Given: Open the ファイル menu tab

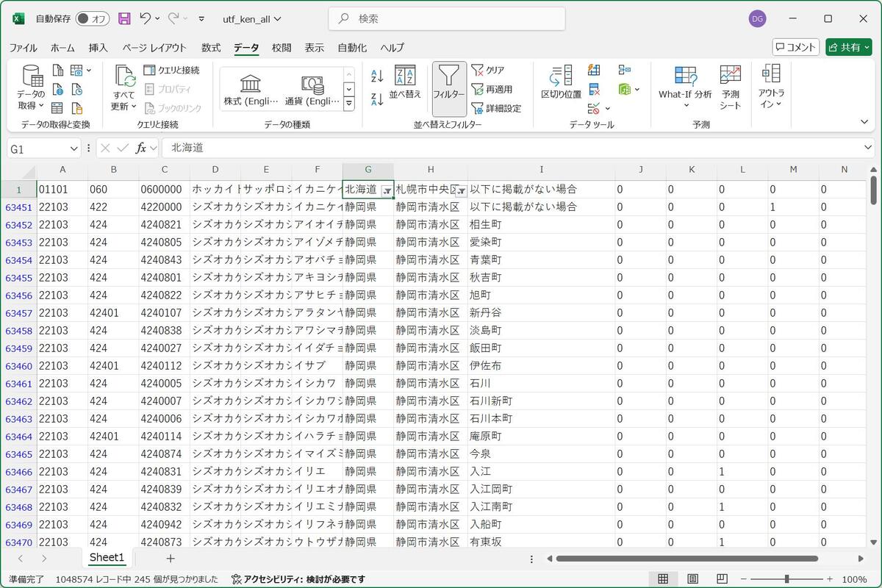Looking at the screenshot, I should pyautogui.click(x=23, y=47).
